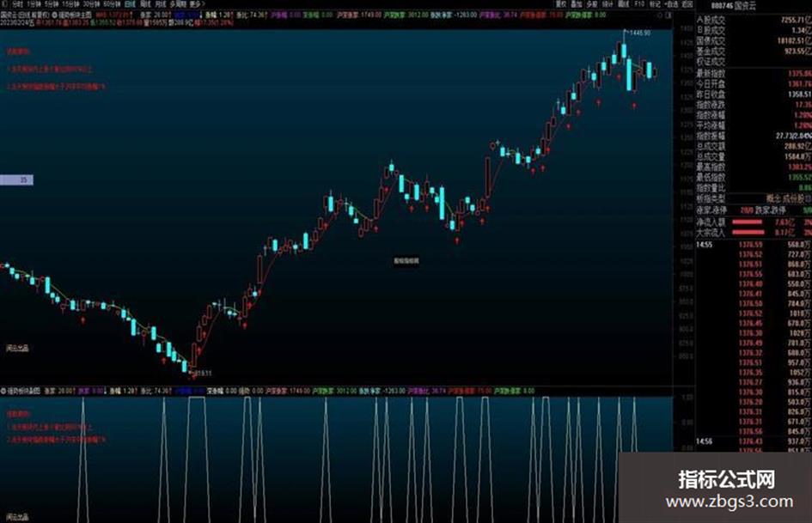Click the 1446.90 peak price label
Screen dimensions: 812x523
tap(639, 33)
